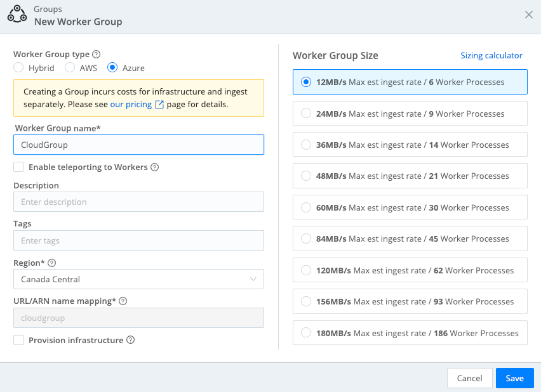This screenshot has width=541, height=392.
Task: Cancel creating the Worker Group
Action: (469, 377)
